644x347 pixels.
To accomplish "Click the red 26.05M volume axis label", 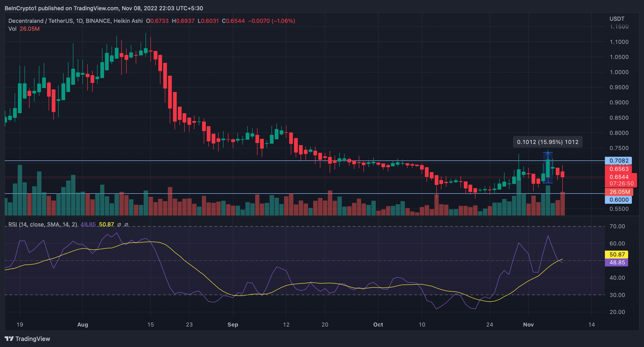I will (x=619, y=192).
